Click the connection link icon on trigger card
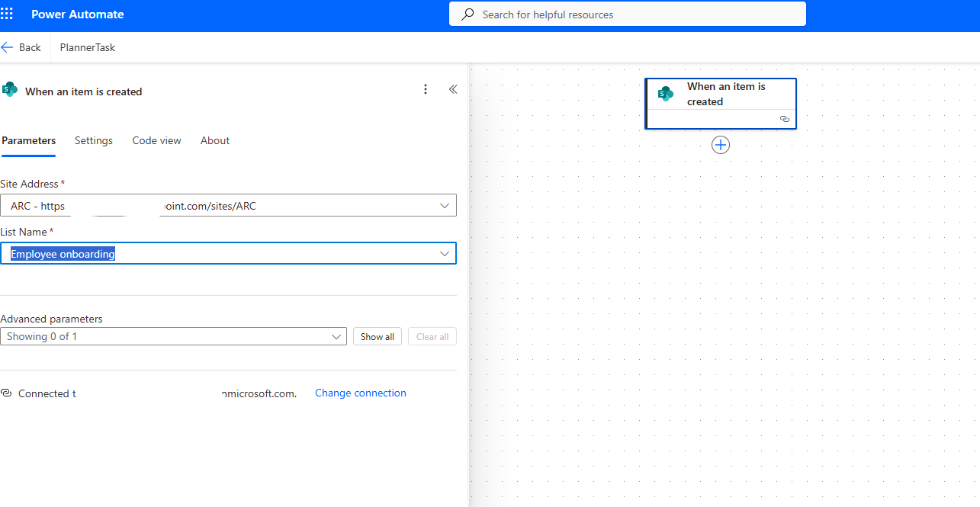Viewport: 980px width, 507px height. pos(784,119)
